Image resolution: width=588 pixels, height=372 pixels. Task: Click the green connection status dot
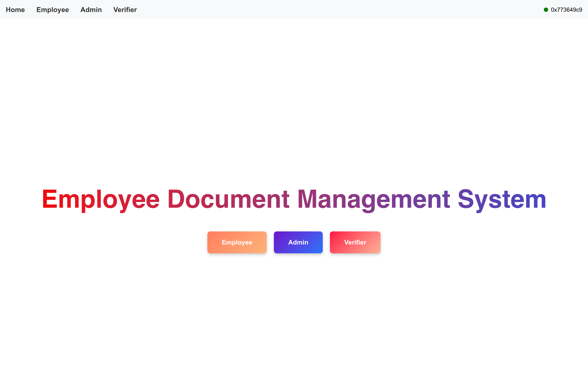click(546, 10)
